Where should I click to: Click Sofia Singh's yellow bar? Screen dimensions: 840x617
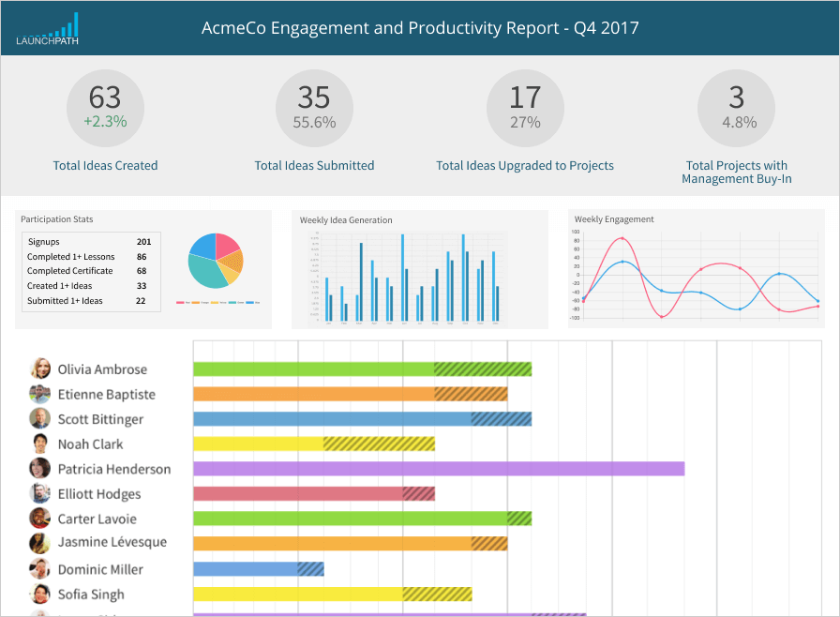[x=333, y=594]
